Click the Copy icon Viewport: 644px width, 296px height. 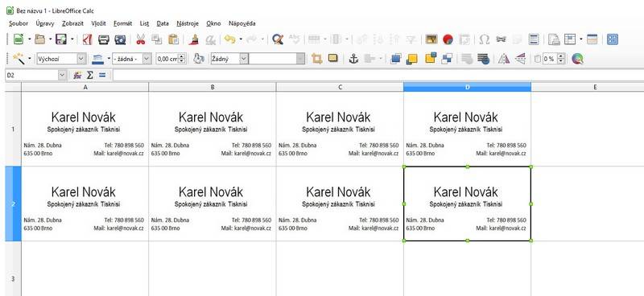[156, 39]
